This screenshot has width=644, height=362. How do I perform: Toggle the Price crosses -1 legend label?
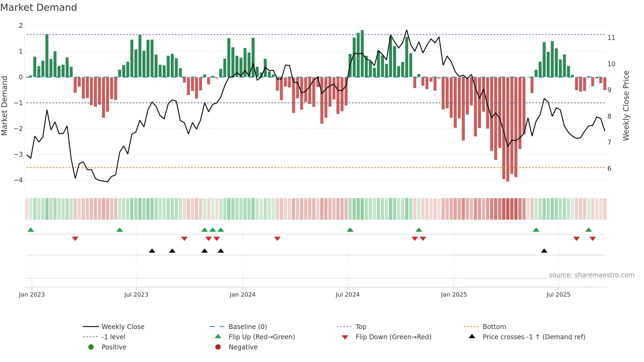[x=534, y=337]
